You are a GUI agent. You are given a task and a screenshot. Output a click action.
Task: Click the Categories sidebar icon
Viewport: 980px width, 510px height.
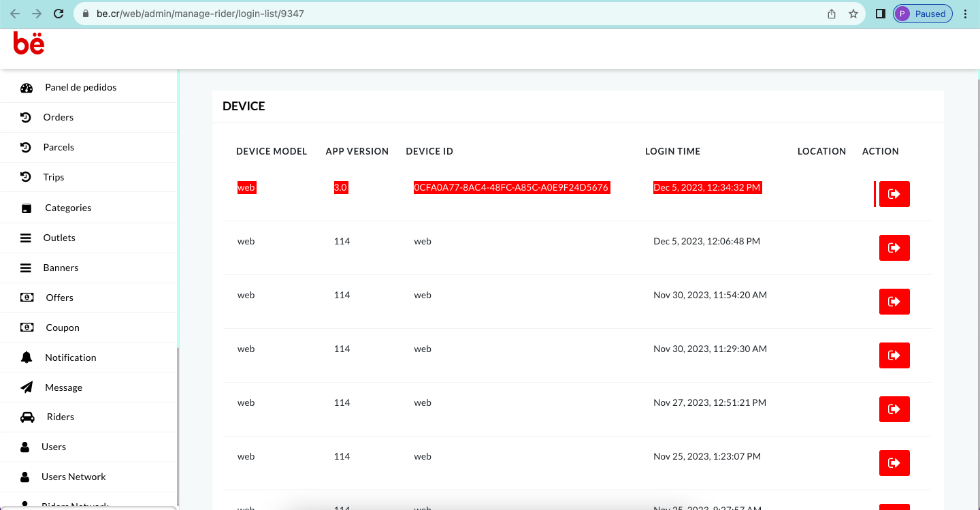(27, 208)
